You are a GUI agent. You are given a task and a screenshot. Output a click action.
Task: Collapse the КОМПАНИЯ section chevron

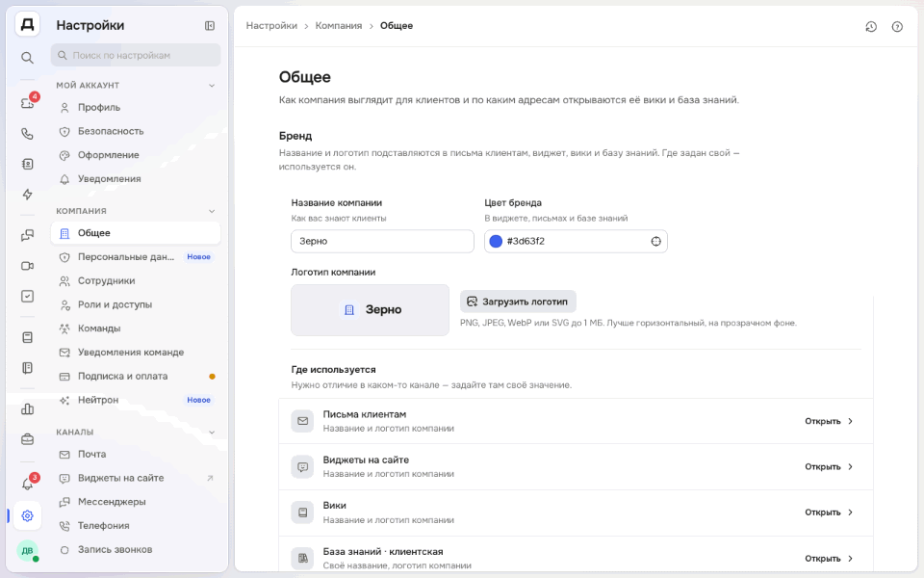212,211
